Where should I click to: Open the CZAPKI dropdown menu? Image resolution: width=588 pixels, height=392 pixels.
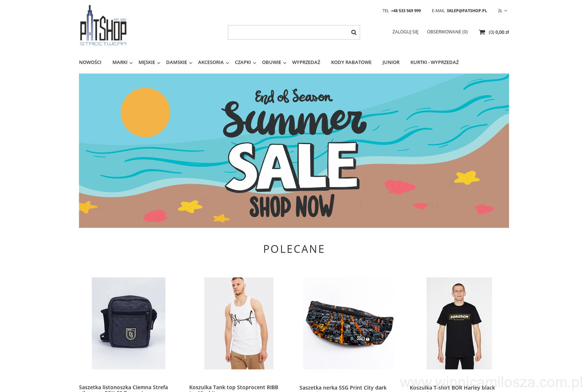245,62
